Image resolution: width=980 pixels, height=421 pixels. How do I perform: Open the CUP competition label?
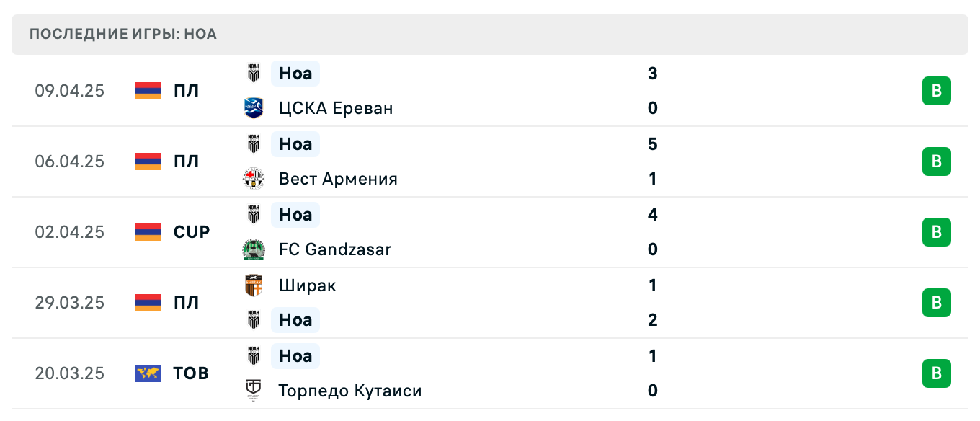coord(192,231)
